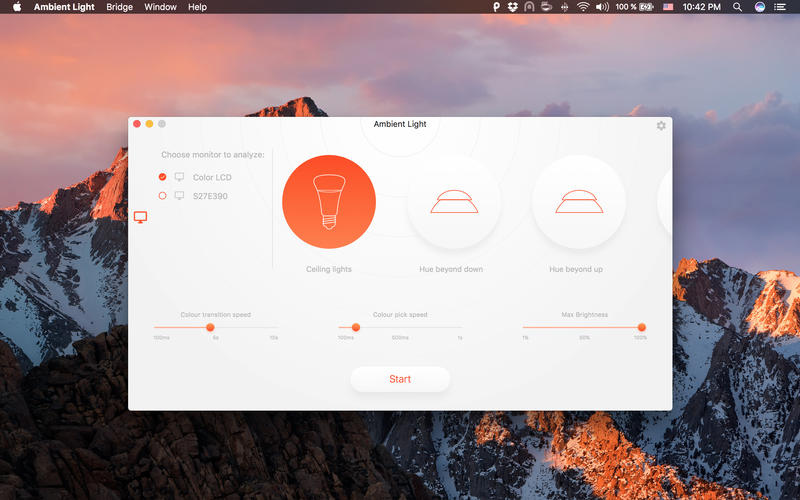
Task: Close the Ambient Light window
Action: [x=137, y=123]
